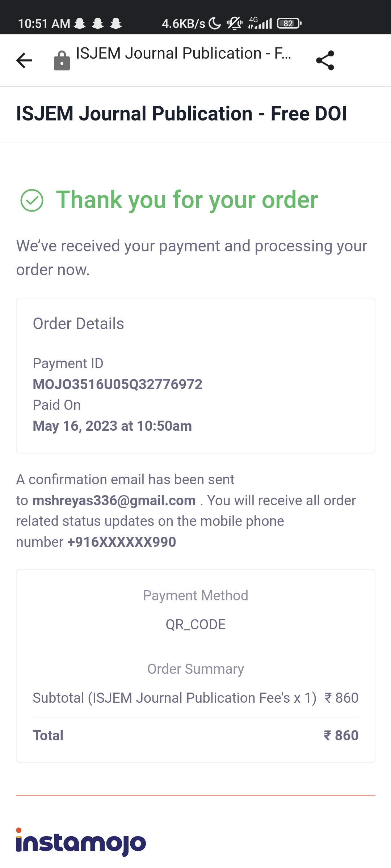The width and height of the screenshot is (391, 868).
Task: Tap the ISJEM Journal Publication heading
Action: coord(181,114)
